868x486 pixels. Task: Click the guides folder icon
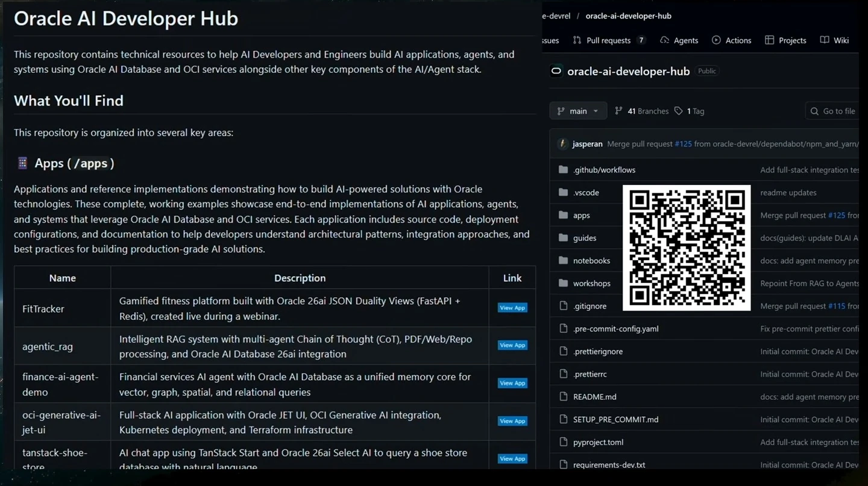563,238
